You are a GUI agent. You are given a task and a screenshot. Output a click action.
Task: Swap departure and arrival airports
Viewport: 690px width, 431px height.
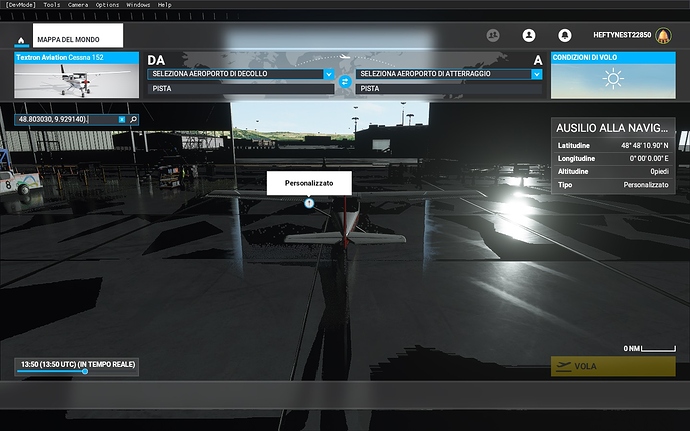(x=345, y=81)
